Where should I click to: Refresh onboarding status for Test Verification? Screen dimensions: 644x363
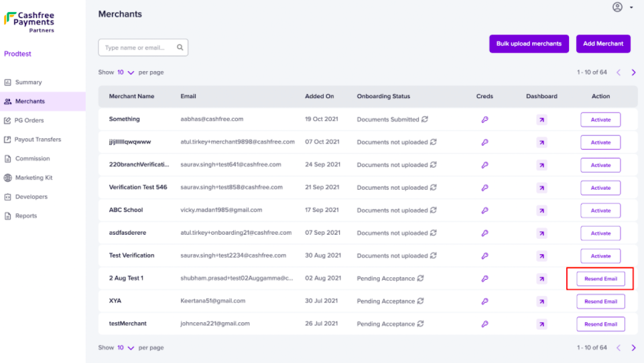(434, 256)
